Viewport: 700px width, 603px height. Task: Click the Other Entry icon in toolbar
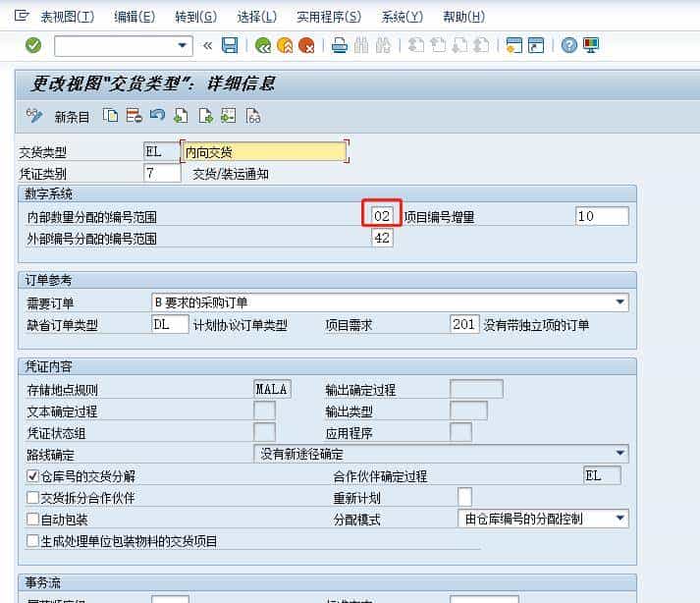229,116
